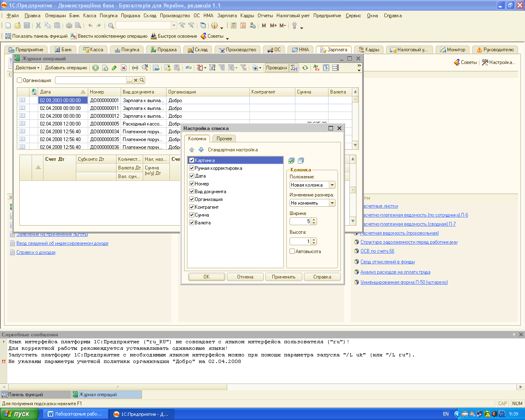Image resolution: width=525 pixels, height=420 pixels.
Task: Enable the Автовысота checkbox
Action: click(x=292, y=251)
